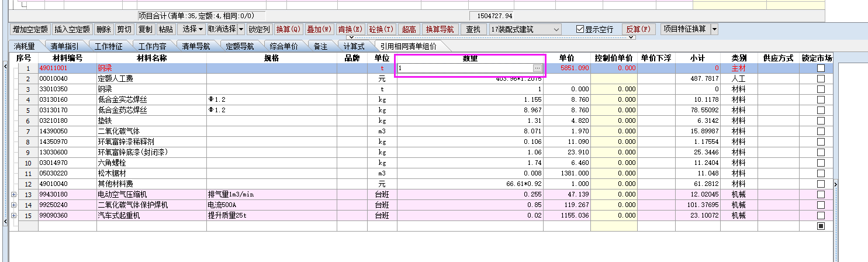Switch to the 综合单价 tab
The height and width of the screenshot is (262, 868).
point(283,46)
